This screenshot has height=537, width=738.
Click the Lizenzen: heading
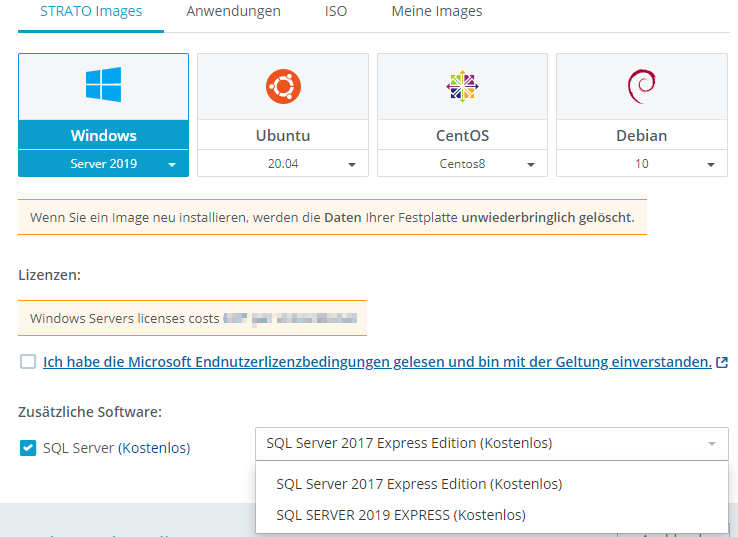(49, 275)
